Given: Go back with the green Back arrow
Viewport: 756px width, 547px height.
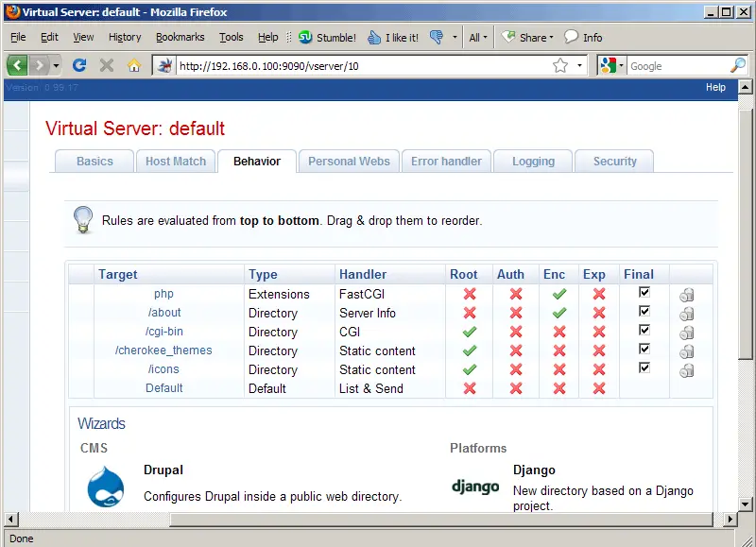Looking at the screenshot, I should pyautogui.click(x=18, y=65).
